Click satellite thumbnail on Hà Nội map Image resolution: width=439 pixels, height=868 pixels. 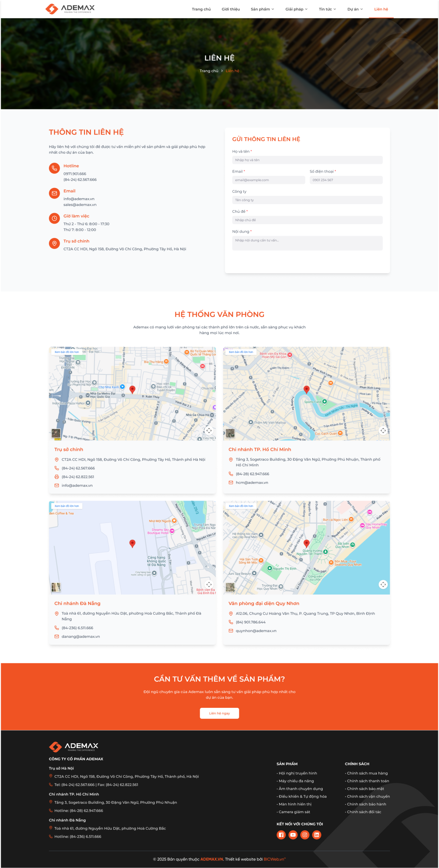[56, 433]
